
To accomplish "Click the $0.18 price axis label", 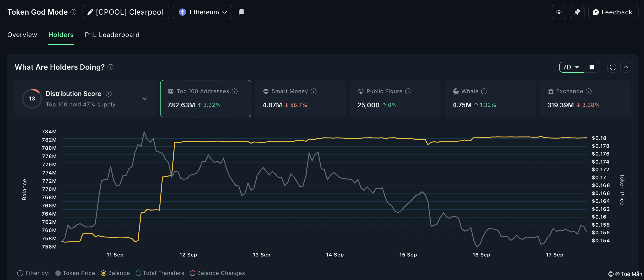I will 599,138.
